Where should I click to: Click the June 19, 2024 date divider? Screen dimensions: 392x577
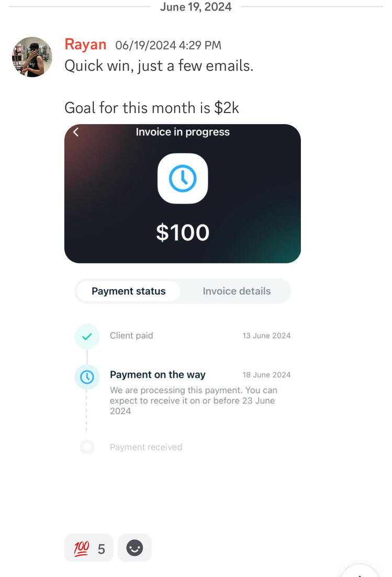click(196, 7)
